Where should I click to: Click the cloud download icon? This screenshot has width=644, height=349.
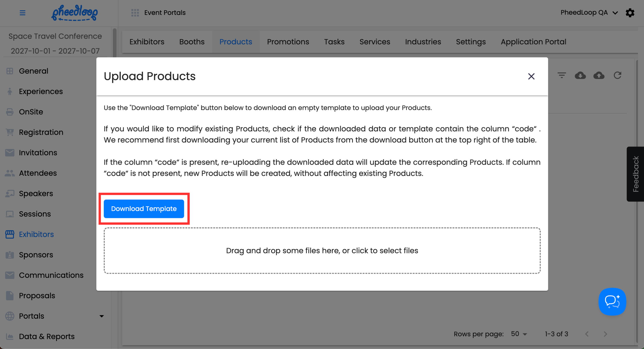580,75
